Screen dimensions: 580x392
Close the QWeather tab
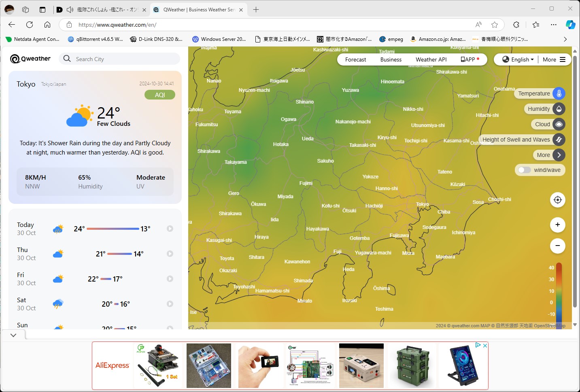click(x=241, y=10)
